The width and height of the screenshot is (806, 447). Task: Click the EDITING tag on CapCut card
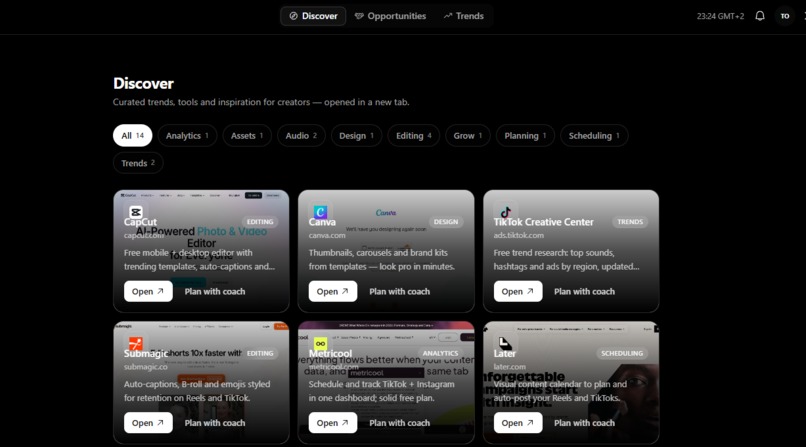pos(260,222)
